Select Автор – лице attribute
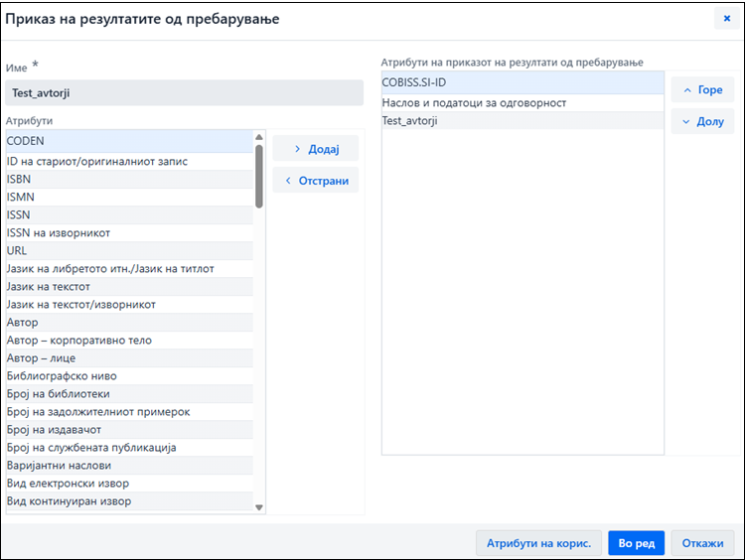This screenshot has width=745, height=560. 130,358
